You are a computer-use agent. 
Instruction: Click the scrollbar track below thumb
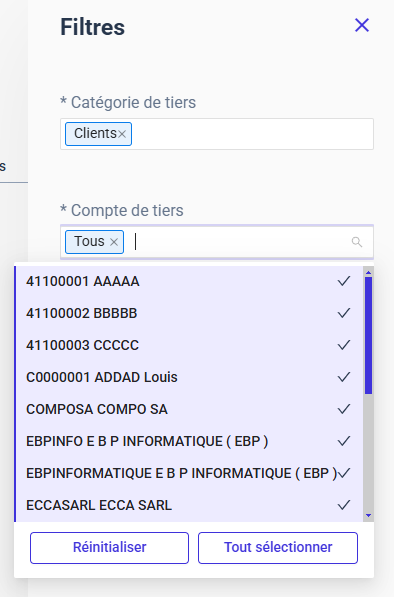368,453
